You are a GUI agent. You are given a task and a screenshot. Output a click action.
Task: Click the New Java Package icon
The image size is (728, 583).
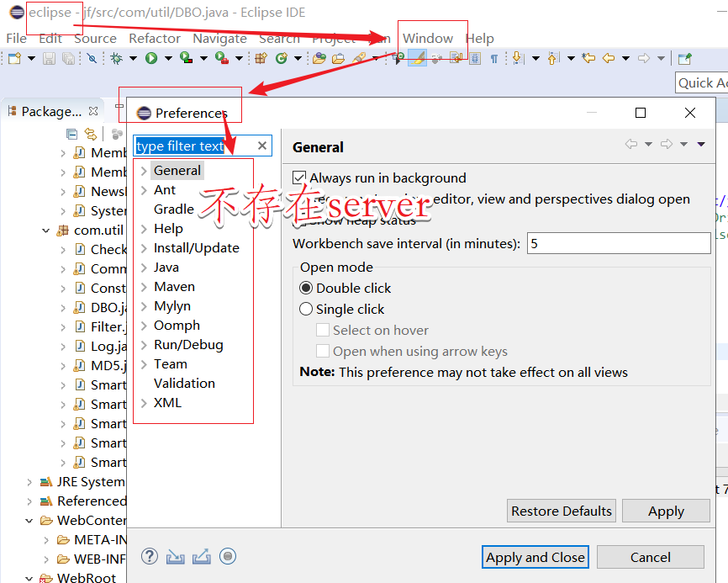[x=261, y=59]
